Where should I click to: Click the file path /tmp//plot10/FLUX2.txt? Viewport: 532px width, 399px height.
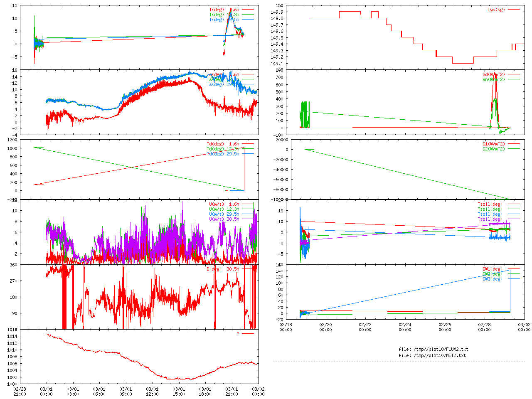pos(440,349)
